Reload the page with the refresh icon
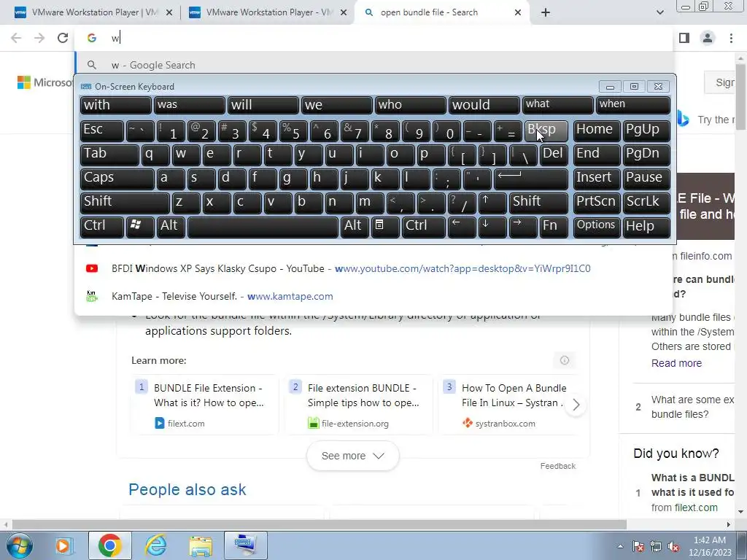The height and width of the screenshot is (560, 747). click(63, 38)
